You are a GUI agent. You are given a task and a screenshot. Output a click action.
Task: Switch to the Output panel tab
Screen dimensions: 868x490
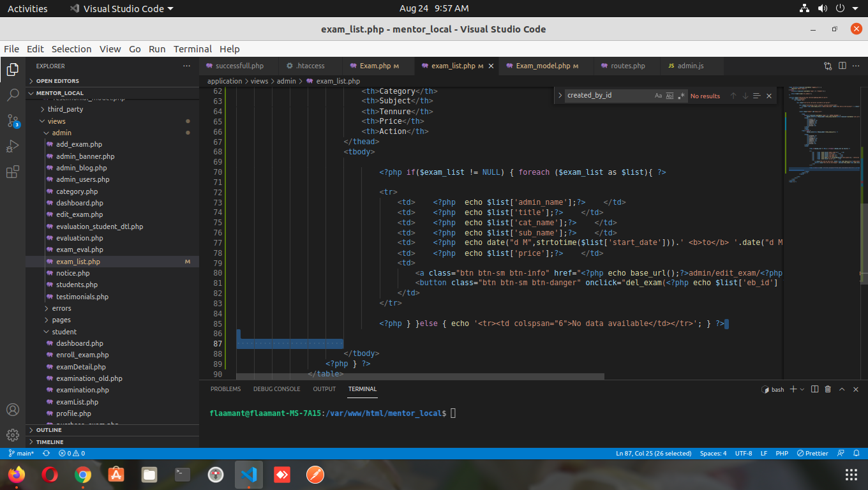coord(324,389)
